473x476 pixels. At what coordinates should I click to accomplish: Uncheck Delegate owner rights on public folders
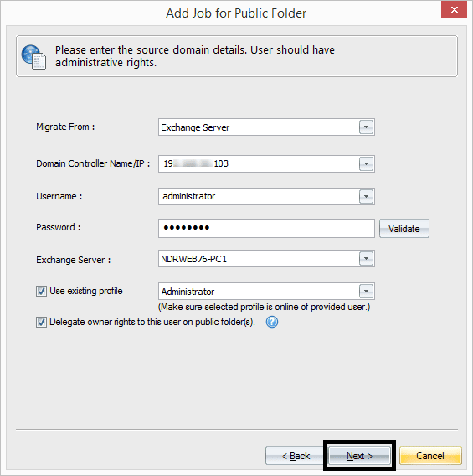pyautogui.click(x=41, y=322)
